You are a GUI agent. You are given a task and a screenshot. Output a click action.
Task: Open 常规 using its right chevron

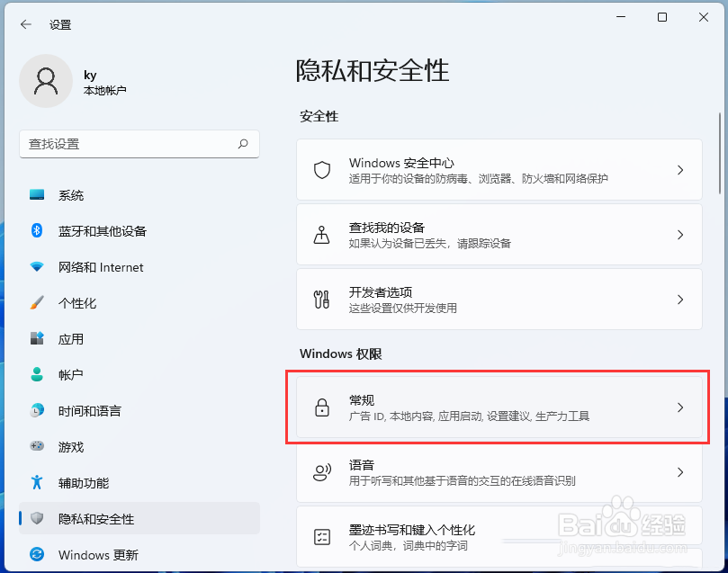click(x=680, y=407)
